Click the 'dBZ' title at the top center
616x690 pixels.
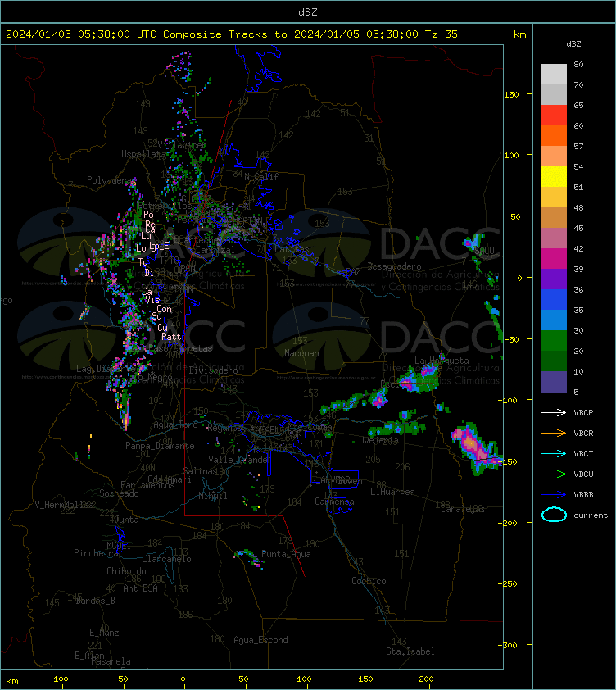[307, 12]
